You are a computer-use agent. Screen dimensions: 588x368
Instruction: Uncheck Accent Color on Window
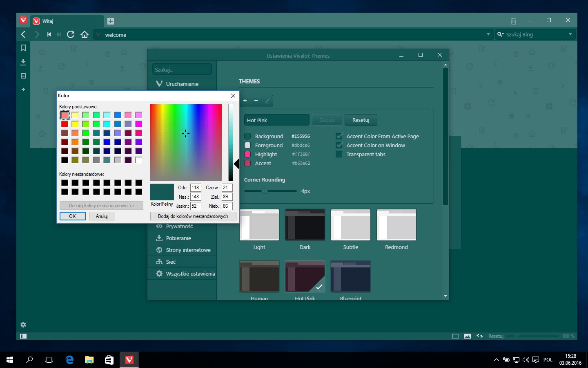pyautogui.click(x=339, y=145)
